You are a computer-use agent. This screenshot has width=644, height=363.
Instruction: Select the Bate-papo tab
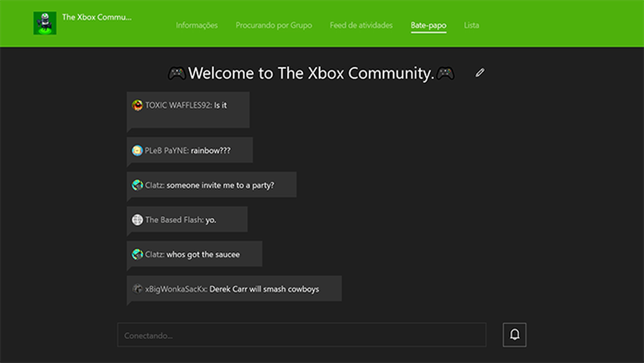tap(429, 26)
